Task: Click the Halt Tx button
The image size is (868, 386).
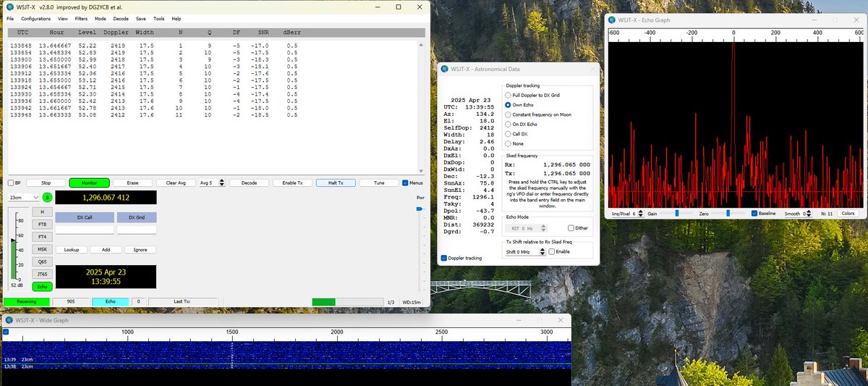Action: 336,182
